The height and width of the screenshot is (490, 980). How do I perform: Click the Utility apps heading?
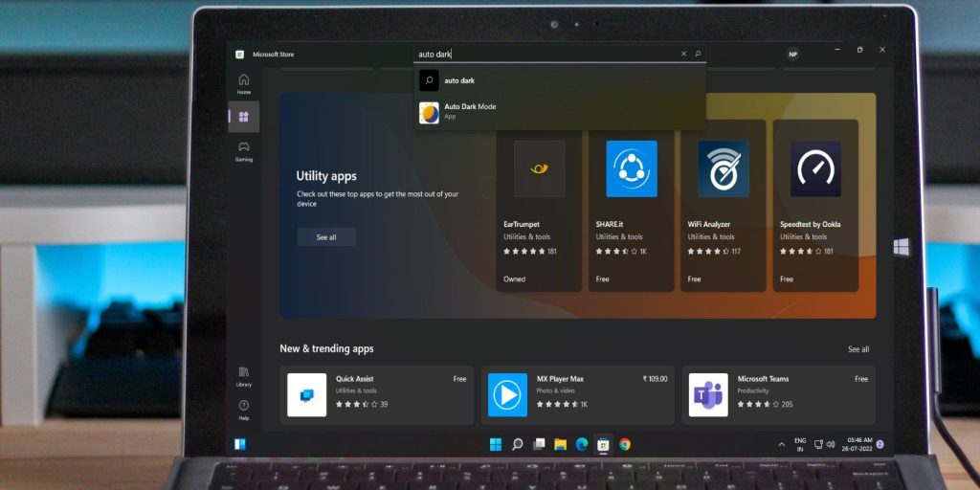click(326, 176)
